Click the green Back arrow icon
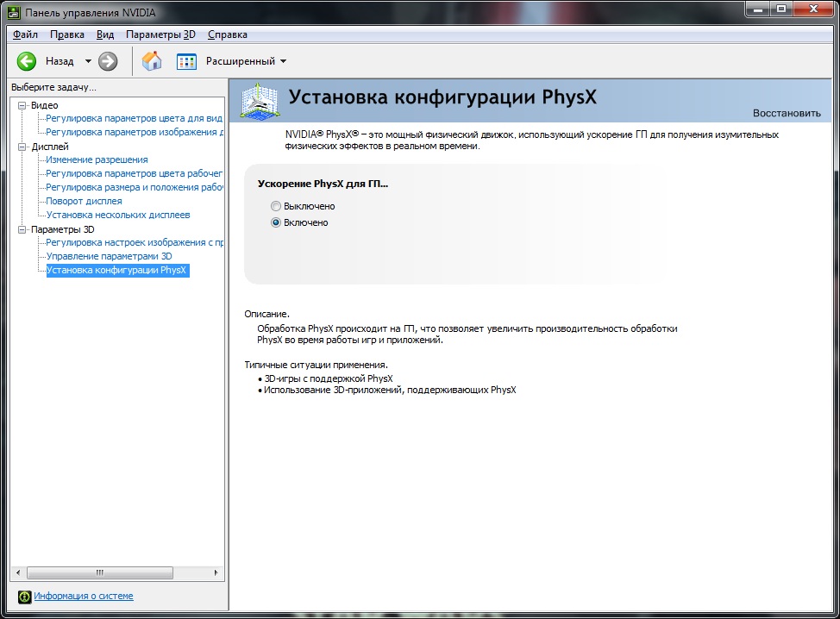Image resolution: width=840 pixels, height=619 pixels. coord(27,61)
